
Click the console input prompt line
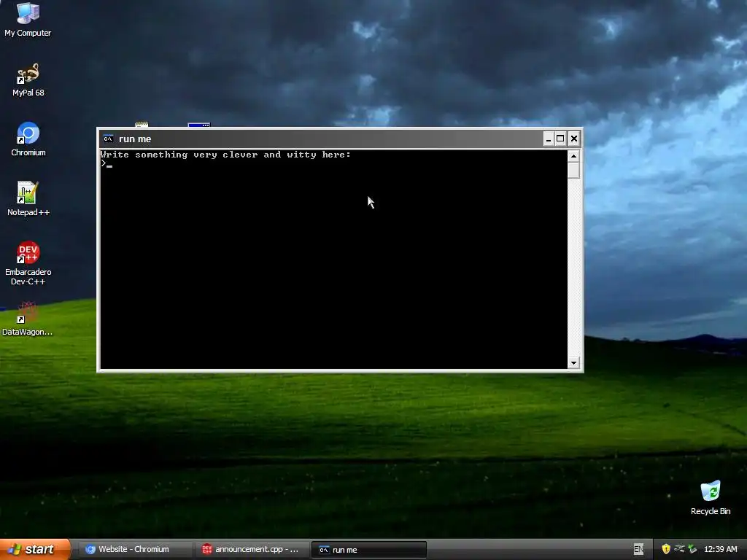point(333,164)
